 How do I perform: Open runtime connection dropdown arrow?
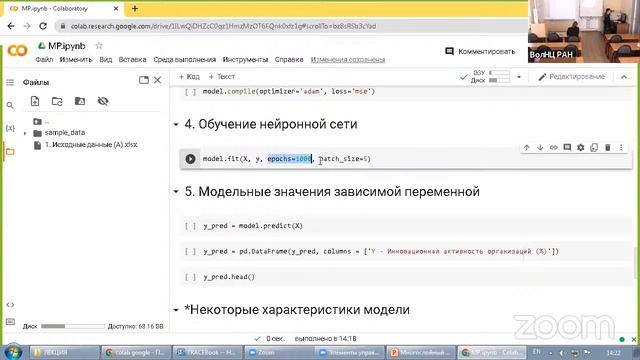[x=519, y=77]
